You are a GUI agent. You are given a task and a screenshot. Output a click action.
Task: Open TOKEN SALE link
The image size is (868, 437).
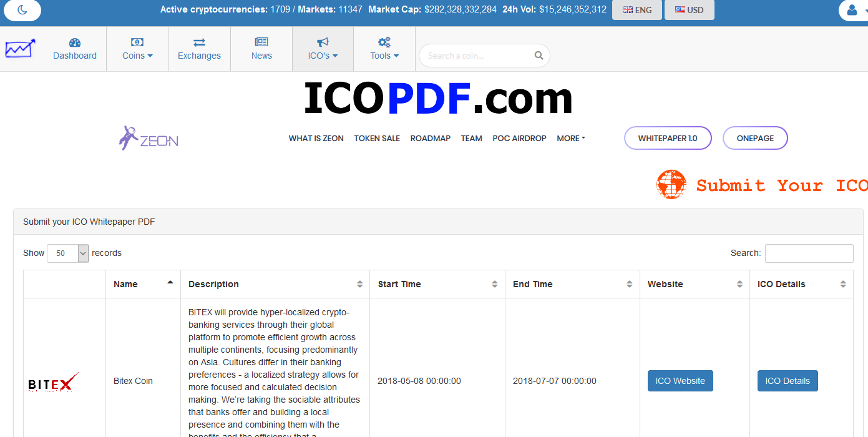pos(377,139)
